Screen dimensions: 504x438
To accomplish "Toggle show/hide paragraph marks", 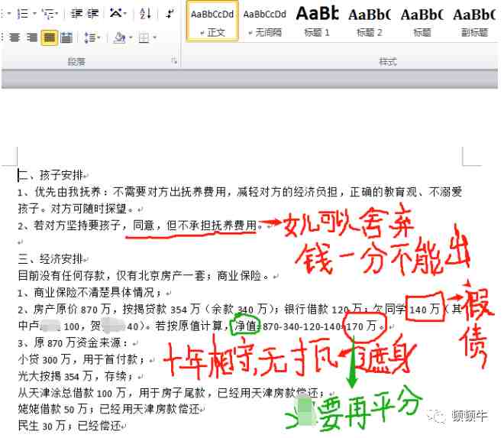I will point(170,14).
